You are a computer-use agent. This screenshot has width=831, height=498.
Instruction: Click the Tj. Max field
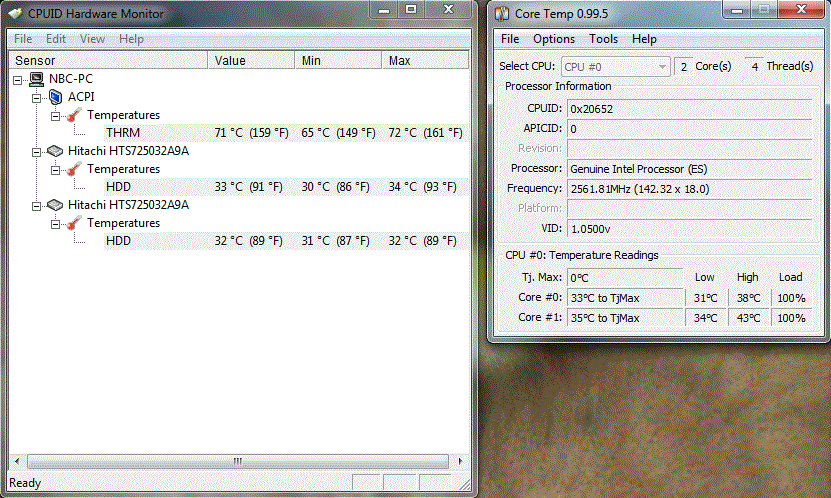tap(625, 278)
